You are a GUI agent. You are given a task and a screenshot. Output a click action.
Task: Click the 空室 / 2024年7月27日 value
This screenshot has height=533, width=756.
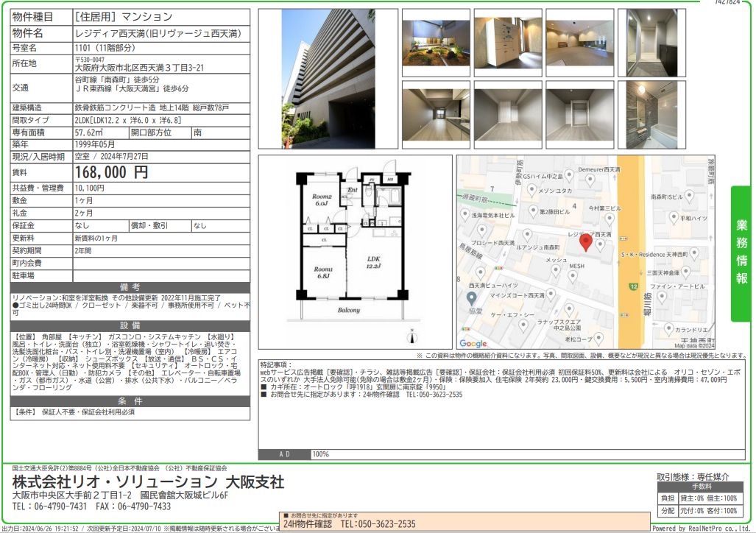click(x=111, y=157)
